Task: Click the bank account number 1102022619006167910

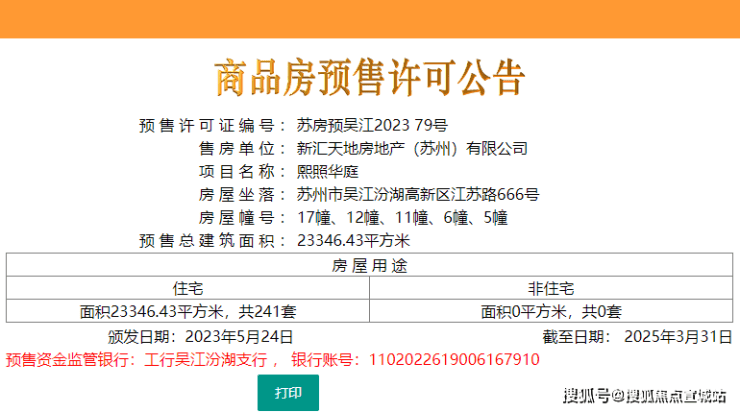Action: (x=454, y=360)
